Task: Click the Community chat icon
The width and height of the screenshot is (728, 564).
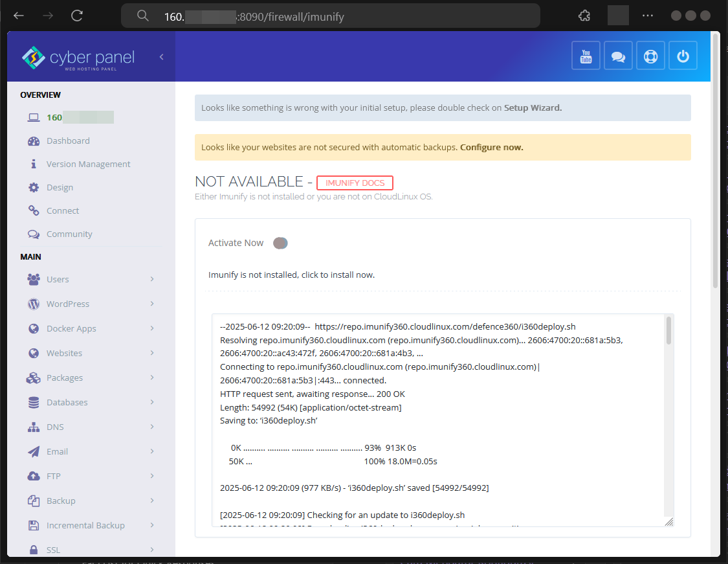Action: [34, 234]
